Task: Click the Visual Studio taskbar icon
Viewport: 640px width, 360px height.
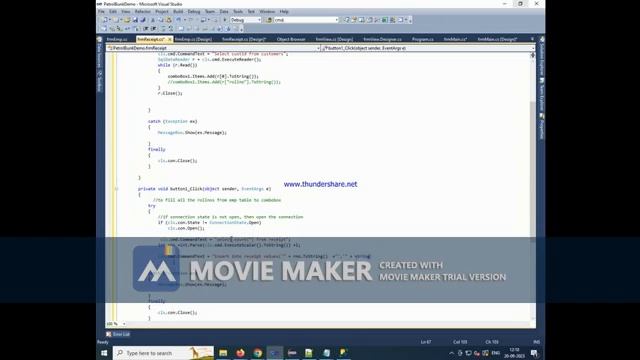Action: pyautogui.click(x=275, y=353)
